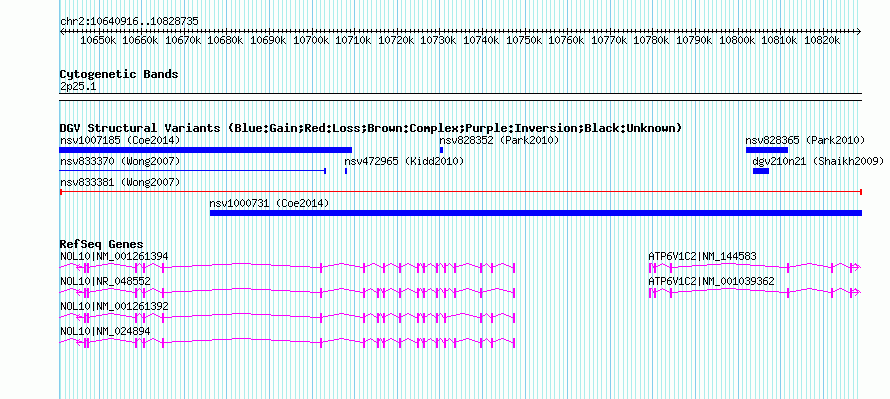The width and height of the screenshot is (890, 399).
Task: Click the 10730k scale label
Action: click(439, 40)
